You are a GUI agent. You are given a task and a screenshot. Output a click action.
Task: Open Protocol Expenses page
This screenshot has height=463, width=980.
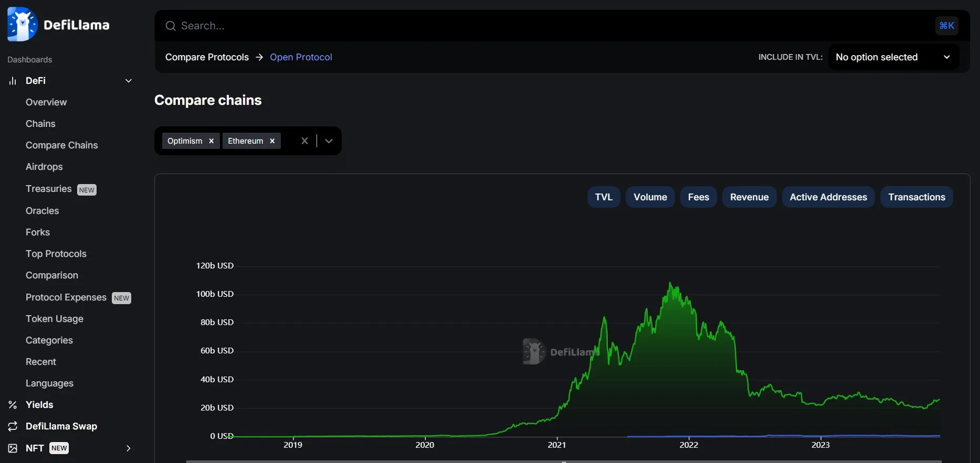(x=66, y=297)
